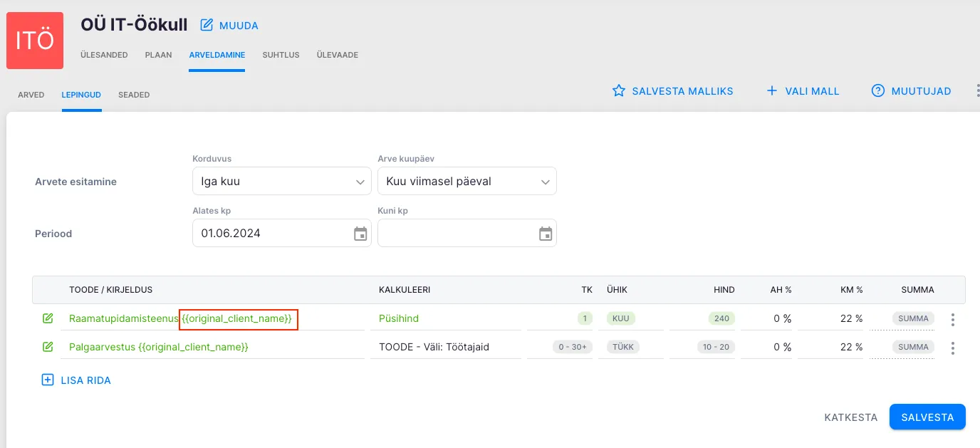Click the plus icon beside Vali mall

(771, 91)
